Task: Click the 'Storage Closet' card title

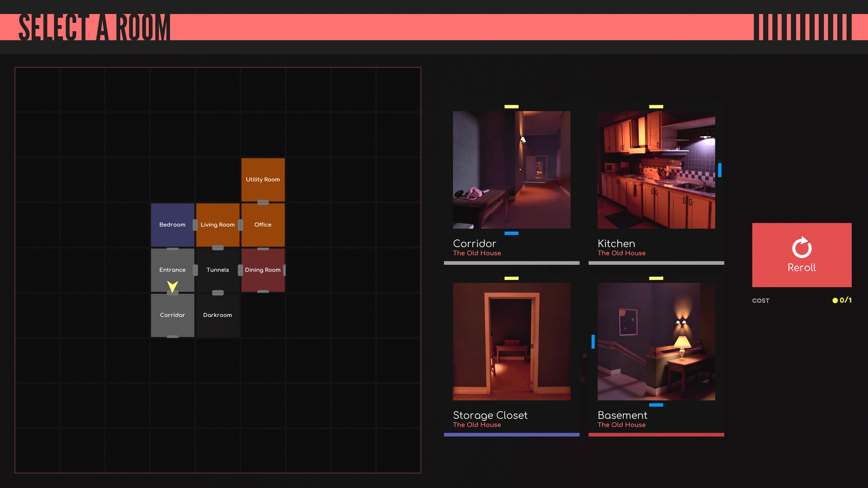Action: point(490,415)
